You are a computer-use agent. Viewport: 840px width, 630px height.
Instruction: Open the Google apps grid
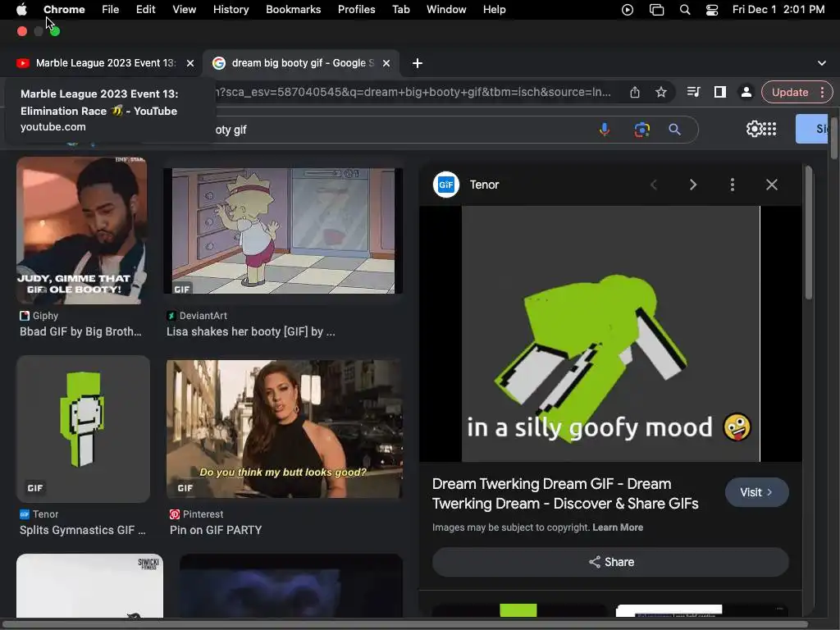(x=769, y=129)
